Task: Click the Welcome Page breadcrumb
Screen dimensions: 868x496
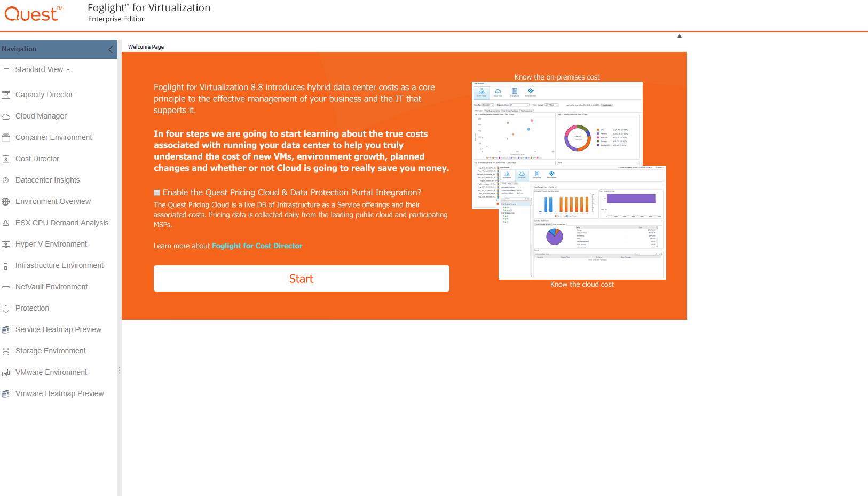Action: [x=146, y=47]
